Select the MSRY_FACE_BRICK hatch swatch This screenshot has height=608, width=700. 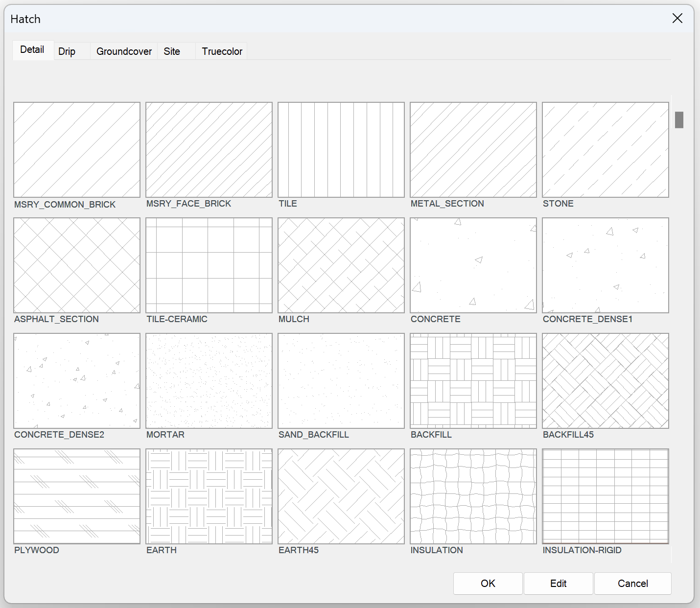coord(209,150)
